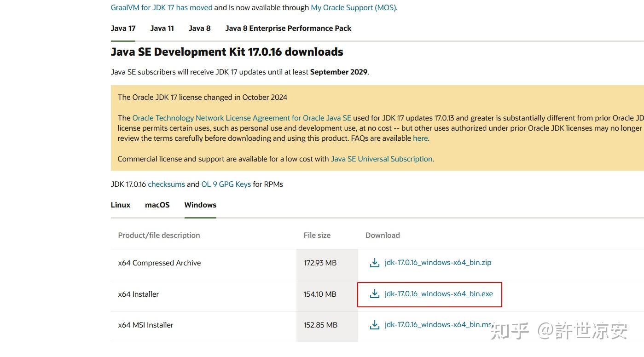Open the Java 8 tab
Viewport: 644px width, 357px height.
click(x=199, y=28)
